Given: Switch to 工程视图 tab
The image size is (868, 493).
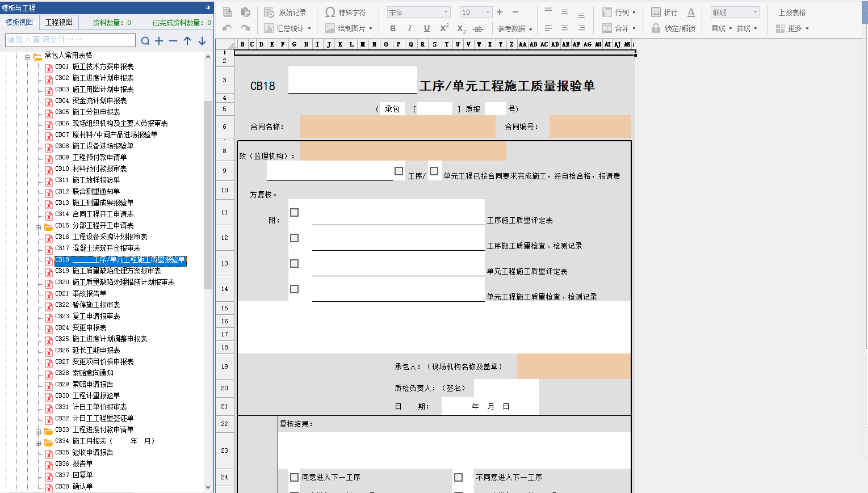Looking at the screenshot, I should click(59, 22).
